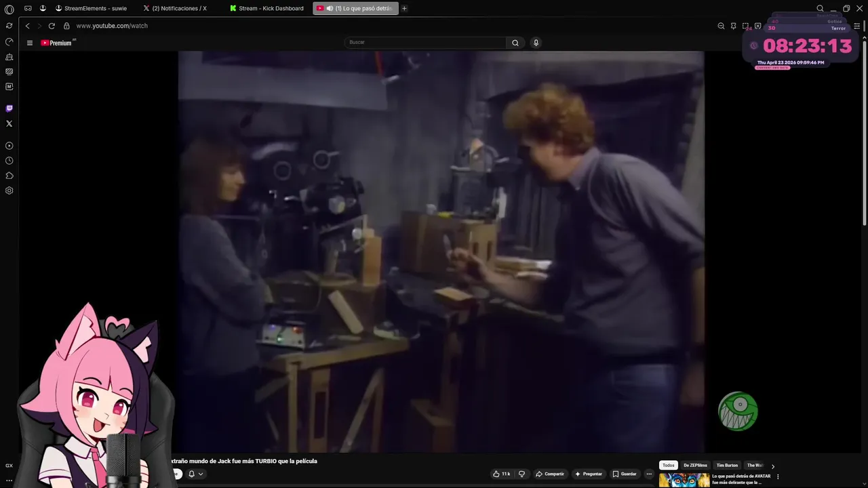Open the Opera GX main menu logo

click(9, 9)
